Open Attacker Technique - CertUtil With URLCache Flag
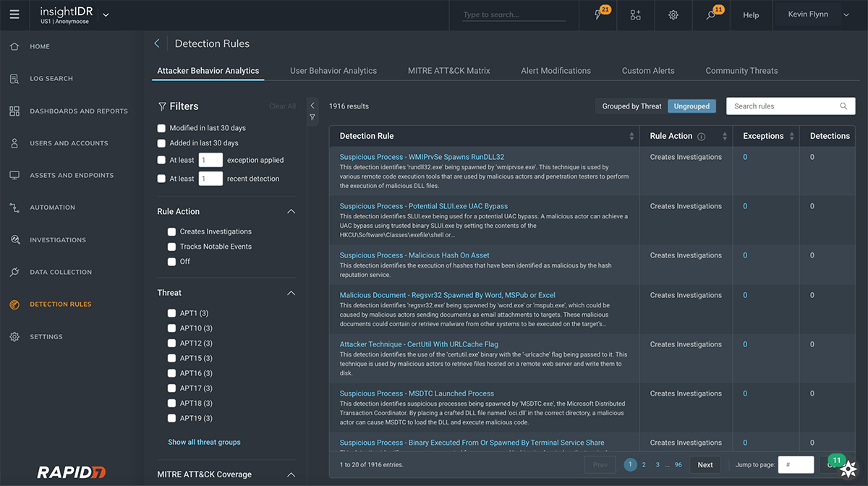The image size is (868, 486). pyautogui.click(x=419, y=344)
